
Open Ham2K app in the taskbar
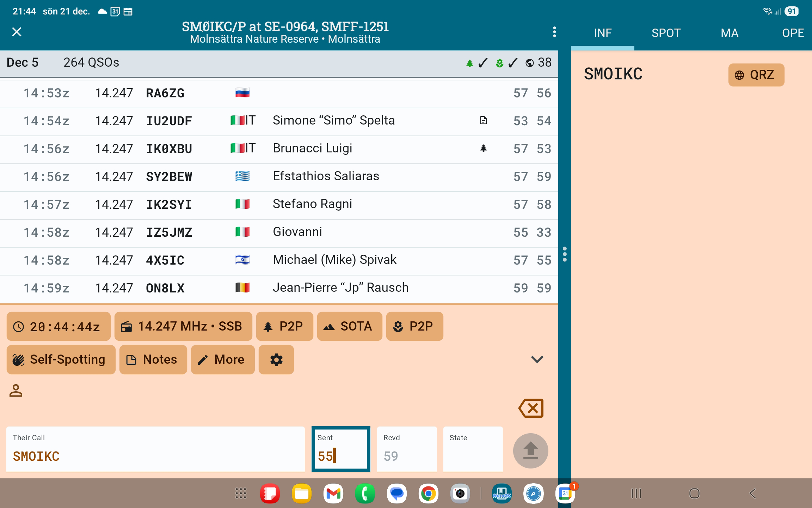coord(502,494)
